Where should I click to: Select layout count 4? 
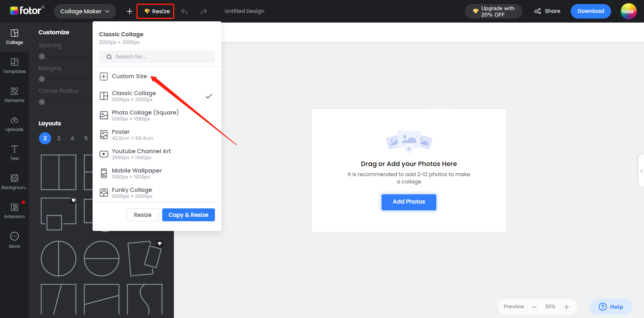[x=72, y=138]
